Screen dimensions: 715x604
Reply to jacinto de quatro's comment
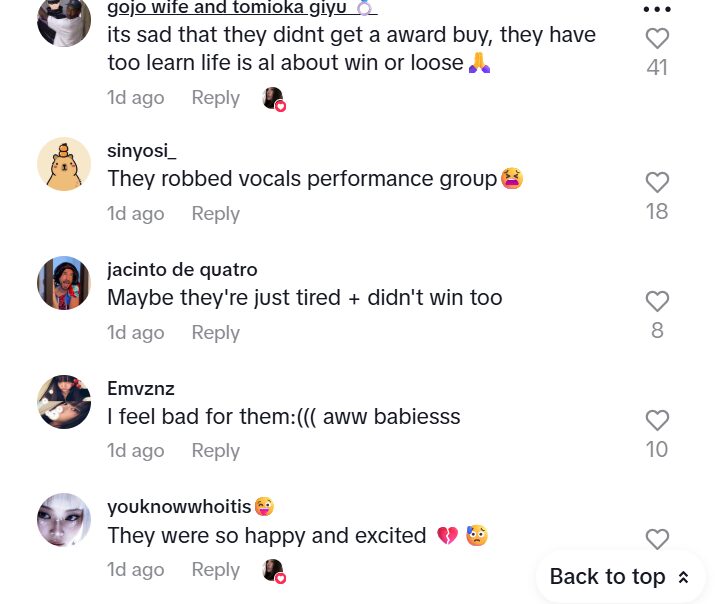[x=215, y=332]
